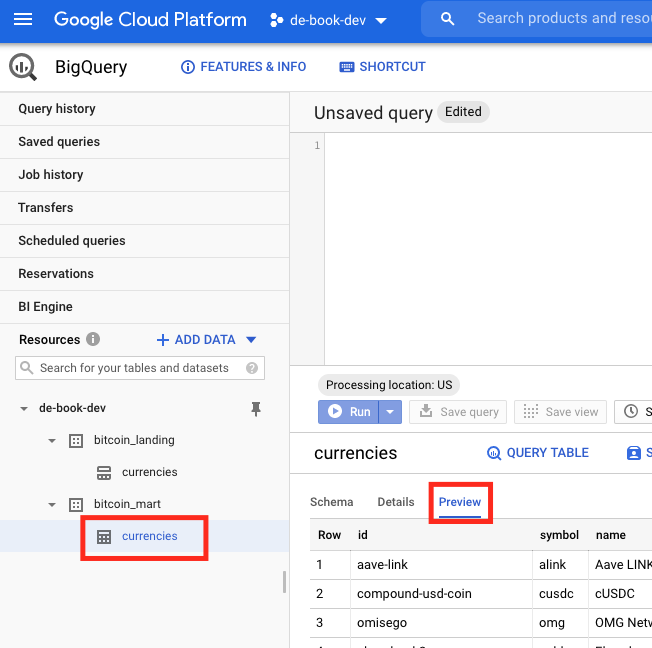Select currencies table under bitcoin_mart
The width and height of the screenshot is (652, 648).
[149, 536]
